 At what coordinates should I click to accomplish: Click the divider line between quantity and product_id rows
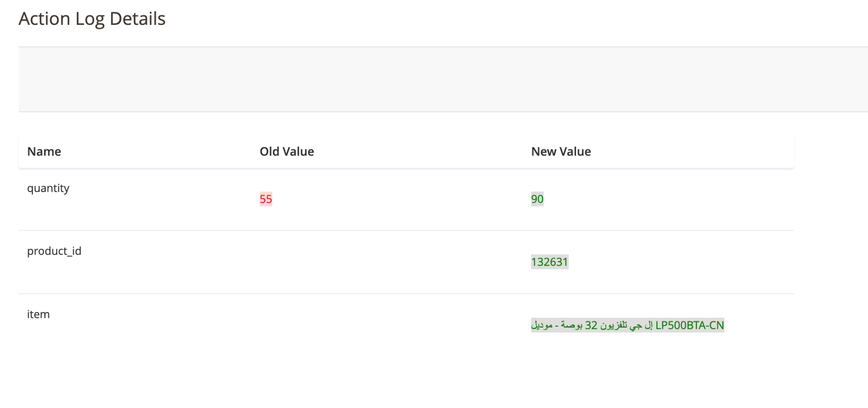pyautogui.click(x=406, y=230)
